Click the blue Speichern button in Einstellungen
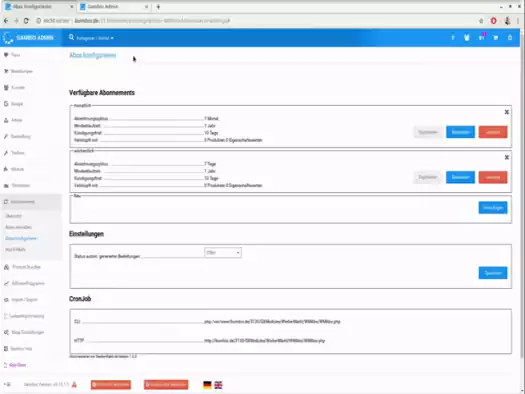The width and height of the screenshot is (525, 394). point(493,273)
